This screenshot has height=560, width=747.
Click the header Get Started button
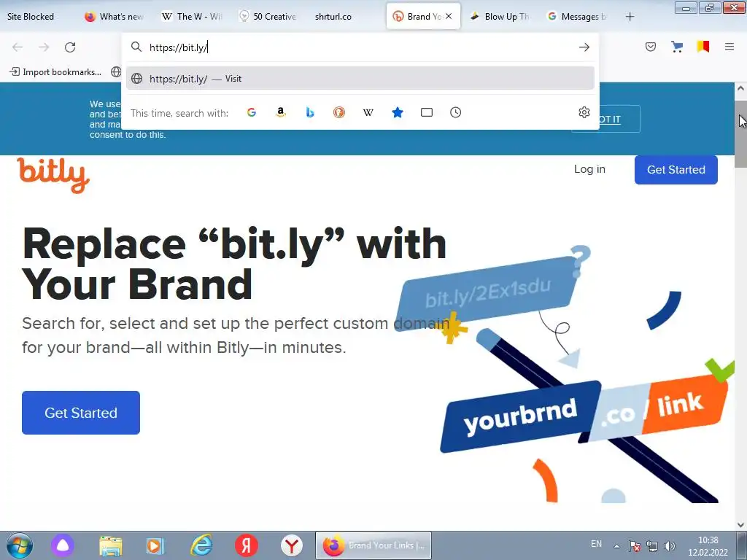coord(676,169)
